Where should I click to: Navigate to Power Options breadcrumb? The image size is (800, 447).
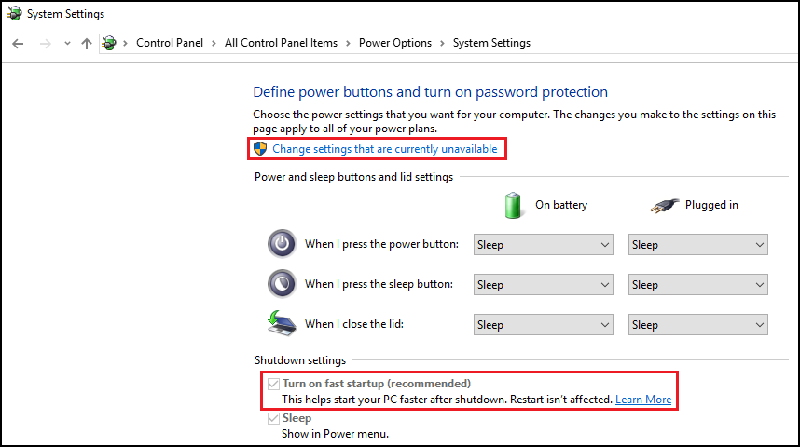point(395,43)
